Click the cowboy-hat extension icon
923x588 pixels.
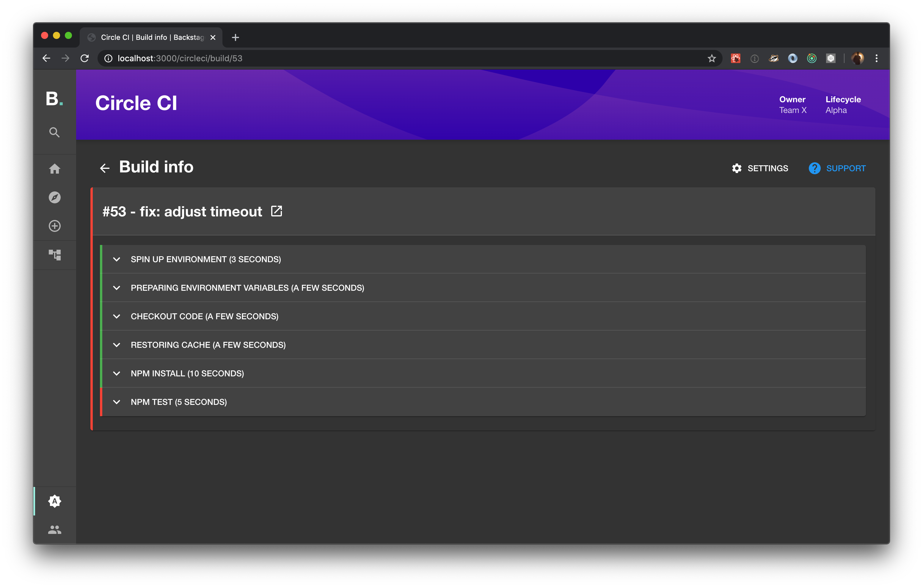773,58
